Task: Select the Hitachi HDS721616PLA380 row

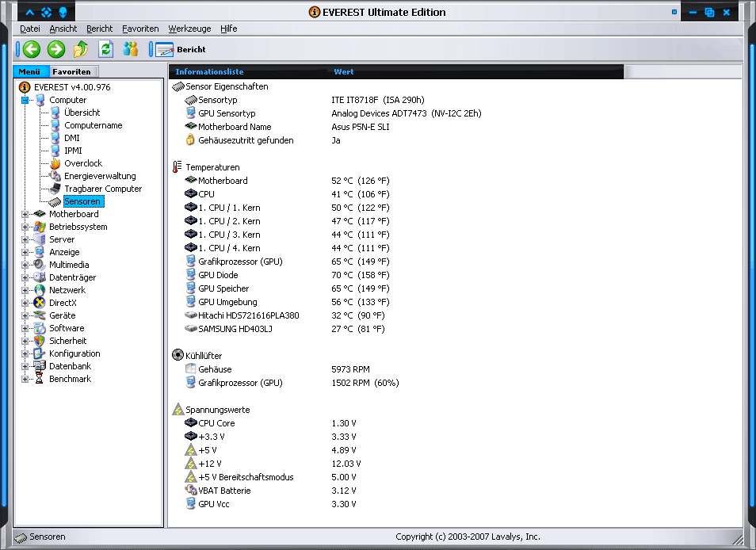Action: 284,315
